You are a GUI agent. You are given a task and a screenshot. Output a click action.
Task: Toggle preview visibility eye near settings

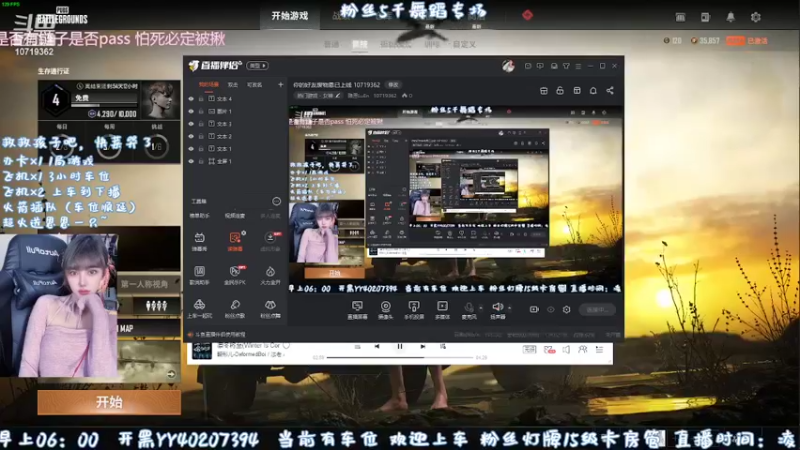pos(551,309)
